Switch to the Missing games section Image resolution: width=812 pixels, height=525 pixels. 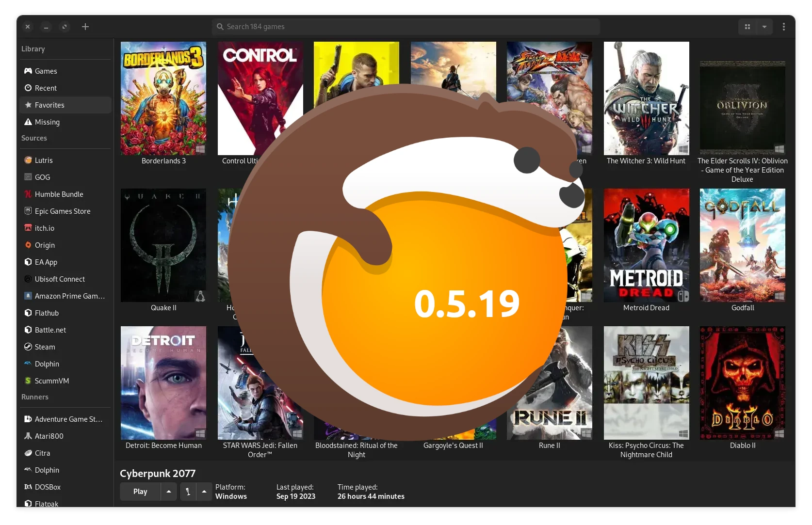coord(47,122)
